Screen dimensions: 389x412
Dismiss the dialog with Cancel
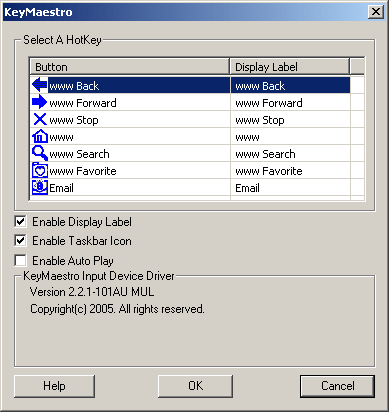(x=337, y=386)
